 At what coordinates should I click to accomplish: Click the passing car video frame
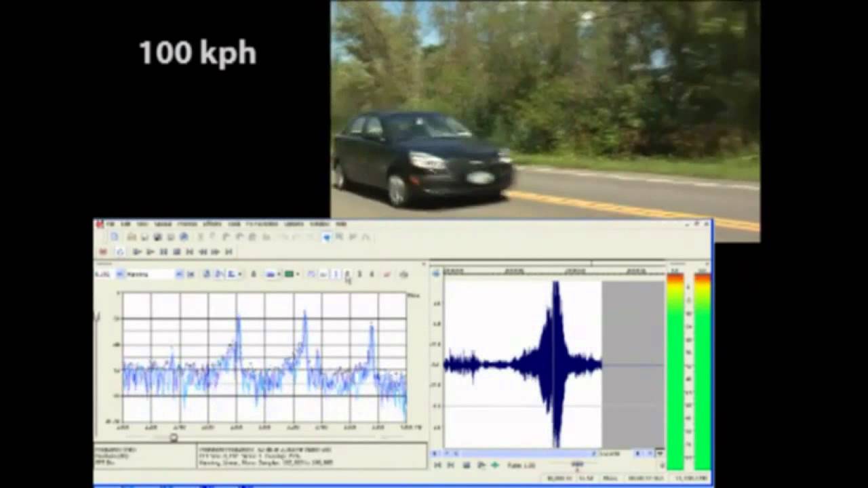pos(545,121)
